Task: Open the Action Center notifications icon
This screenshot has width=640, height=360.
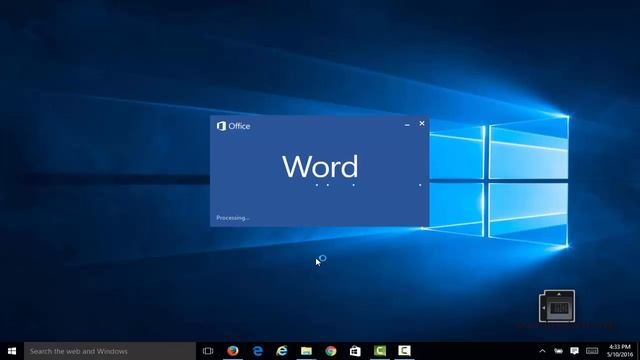Action: coord(574,351)
